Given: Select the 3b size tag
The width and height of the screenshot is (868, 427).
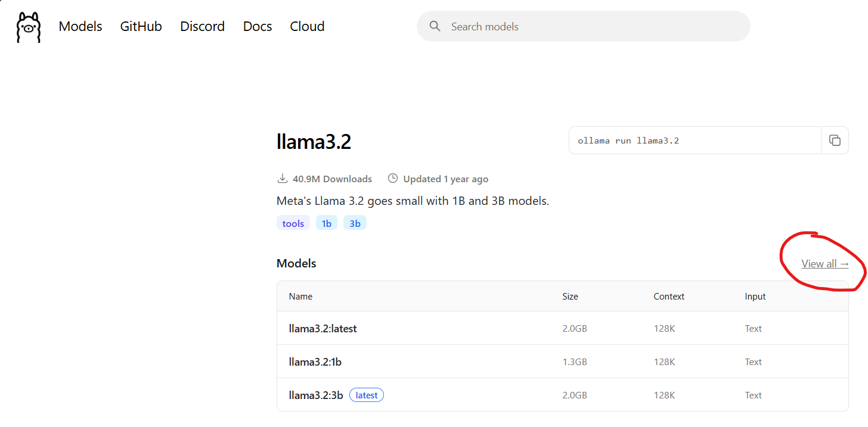Looking at the screenshot, I should click(x=355, y=223).
